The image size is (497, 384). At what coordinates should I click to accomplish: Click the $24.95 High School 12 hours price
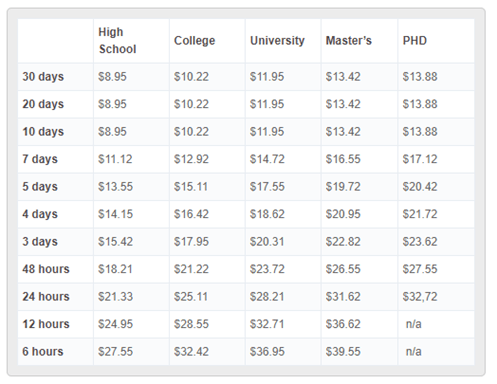click(115, 324)
